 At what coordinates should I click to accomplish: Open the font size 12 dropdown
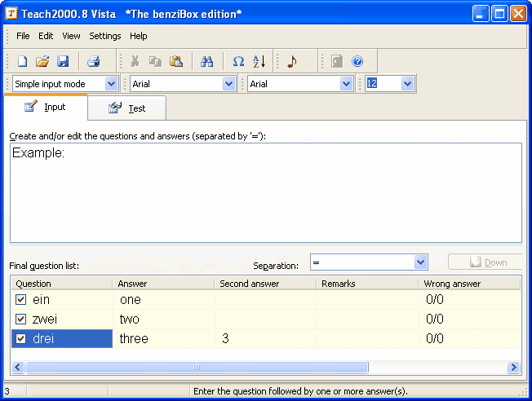407,83
